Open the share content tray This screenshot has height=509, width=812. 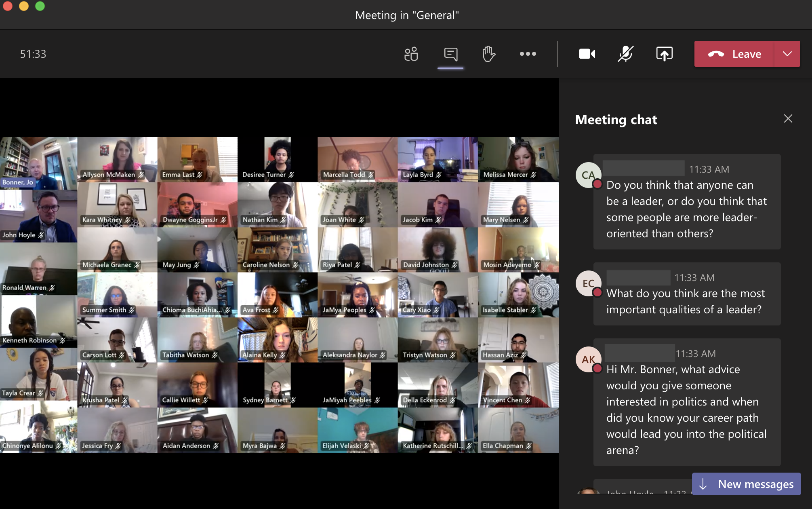click(664, 54)
